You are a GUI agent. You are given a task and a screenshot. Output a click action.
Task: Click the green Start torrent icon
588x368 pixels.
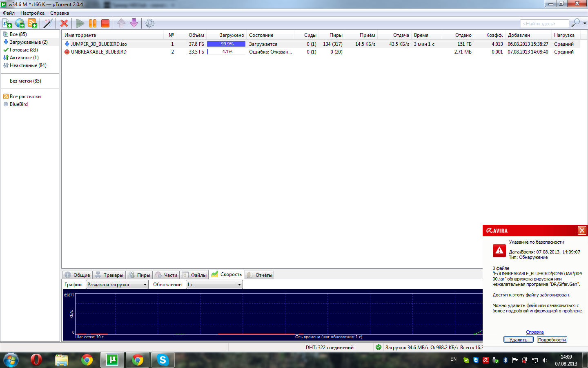[x=80, y=23]
